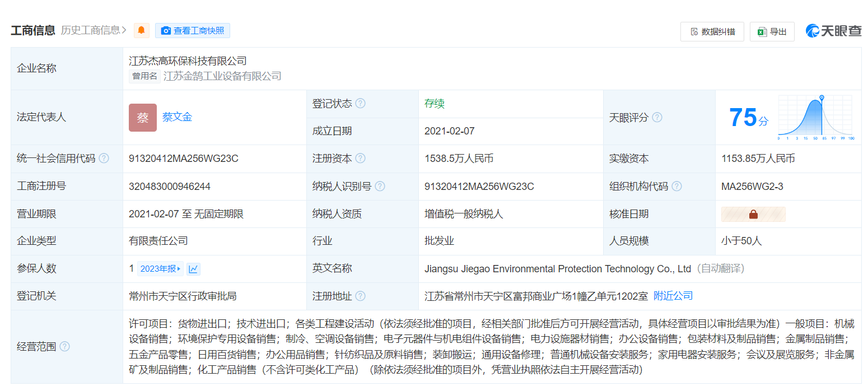
Task: Open legal representative 蔡文金 link
Action: 177,117
